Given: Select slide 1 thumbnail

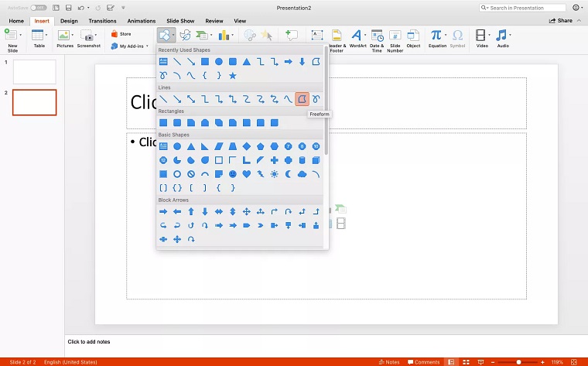Looking at the screenshot, I should (35, 72).
